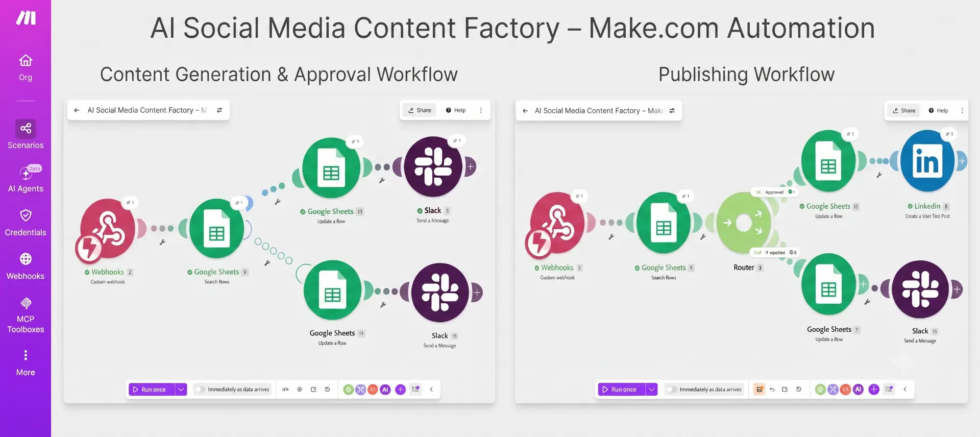Click the 2nd route filter label on the router

(x=774, y=253)
